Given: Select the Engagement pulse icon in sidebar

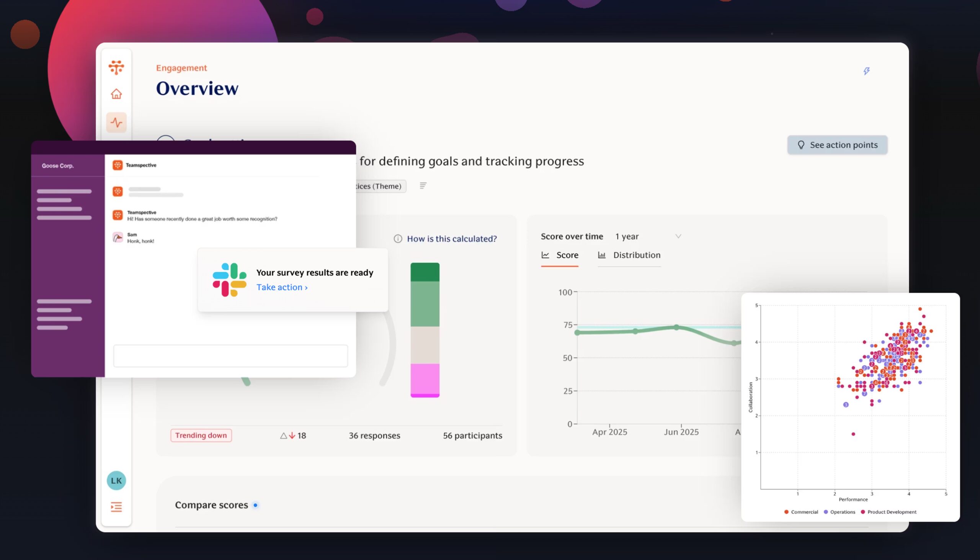Looking at the screenshot, I should 116,123.
